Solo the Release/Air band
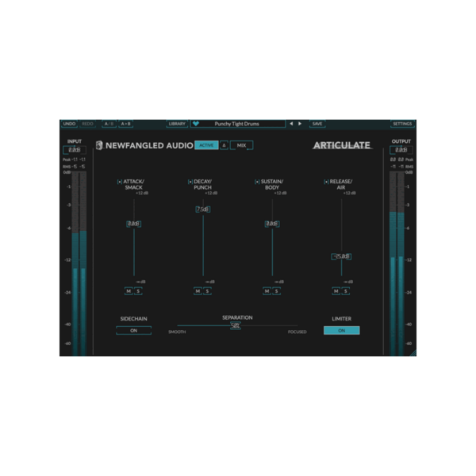 (346, 291)
